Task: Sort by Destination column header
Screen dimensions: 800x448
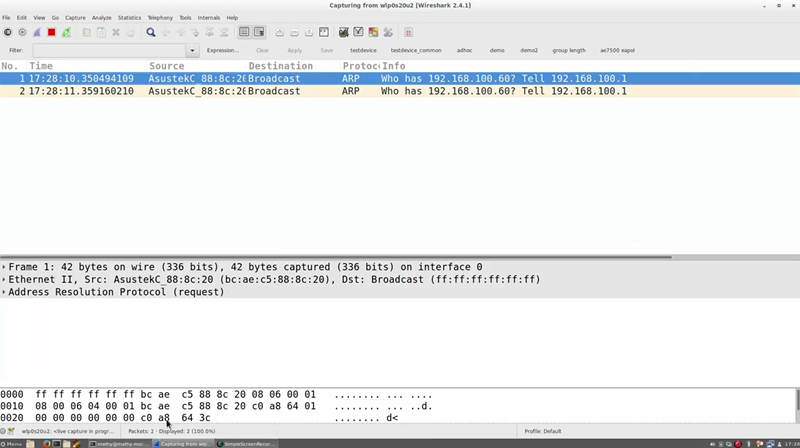Action: (293, 66)
